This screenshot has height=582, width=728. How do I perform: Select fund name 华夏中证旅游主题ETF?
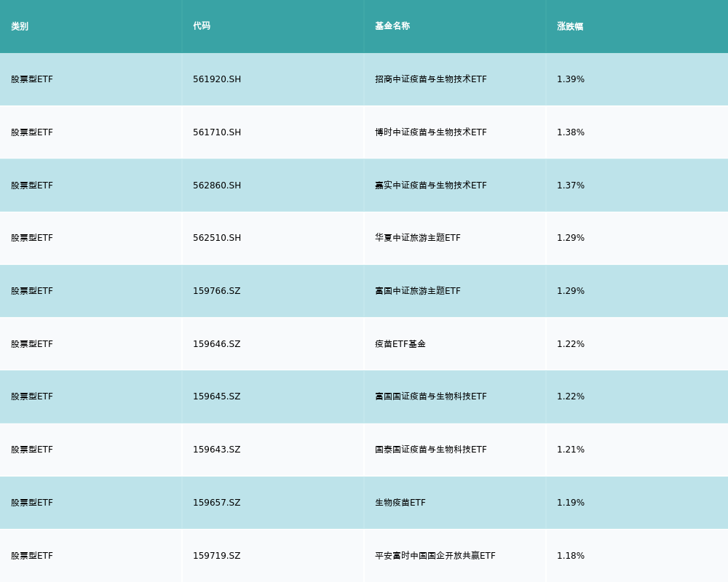[x=418, y=238]
